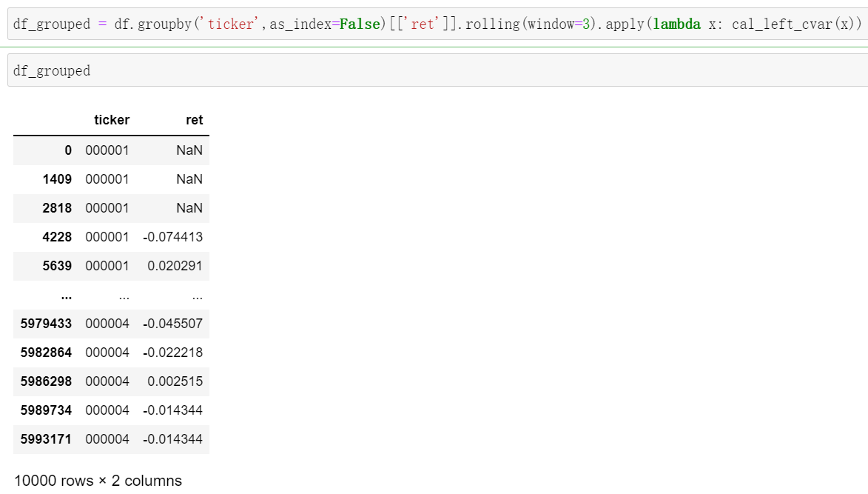The height and width of the screenshot is (494, 868).
Task: Click NaN in row 0
Action: click(x=189, y=150)
